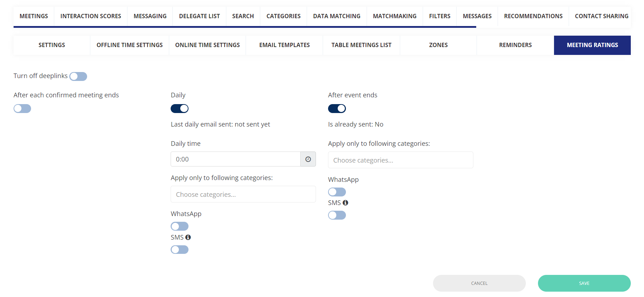Select the Zones sub-tab

point(438,45)
